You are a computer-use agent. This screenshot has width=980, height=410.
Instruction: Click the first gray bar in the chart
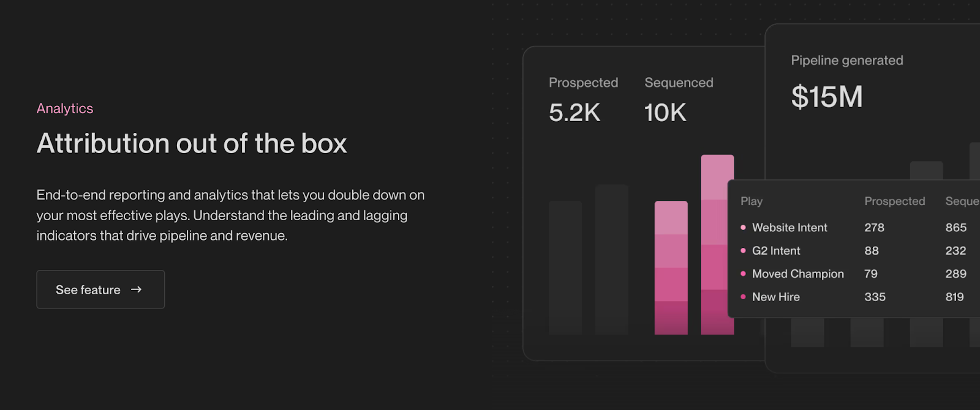click(566, 267)
